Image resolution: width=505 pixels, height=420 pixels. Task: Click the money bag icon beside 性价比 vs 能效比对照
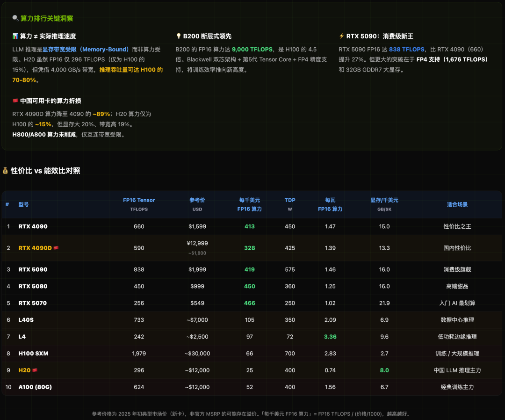coord(5,171)
